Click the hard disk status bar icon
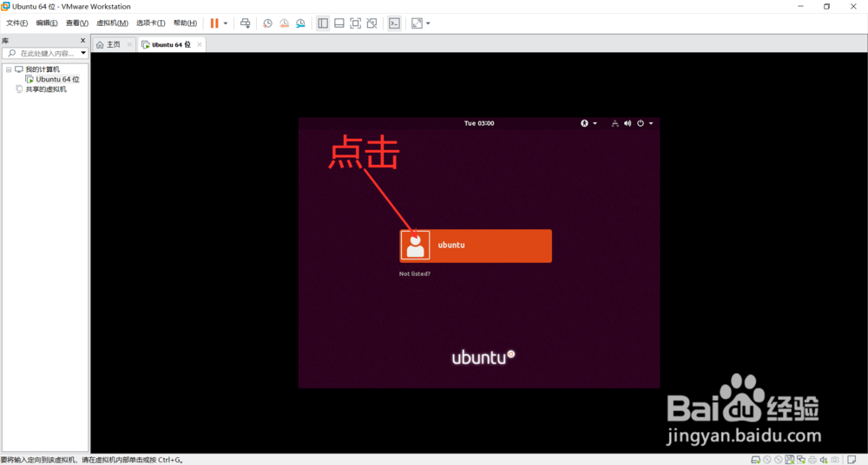The image size is (868, 465). [x=756, y=460]
